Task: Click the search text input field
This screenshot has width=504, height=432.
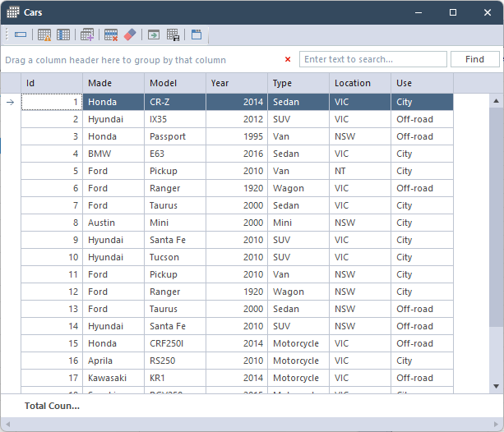Action: 372,59
